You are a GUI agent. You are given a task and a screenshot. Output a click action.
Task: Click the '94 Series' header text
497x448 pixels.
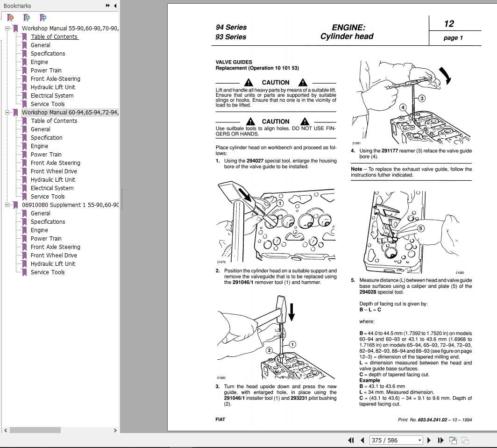tap(231, 27)
